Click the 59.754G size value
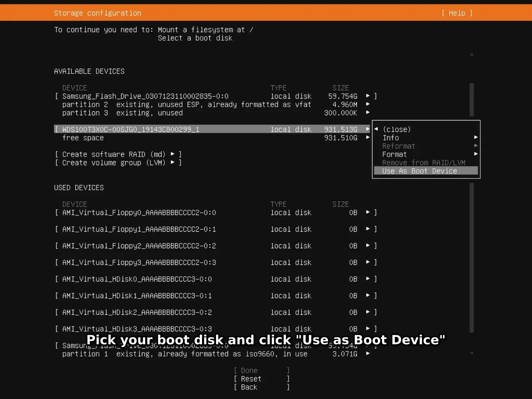Viewport: 532px width, 399px height. pyautogui.click(x=343, y=96)
